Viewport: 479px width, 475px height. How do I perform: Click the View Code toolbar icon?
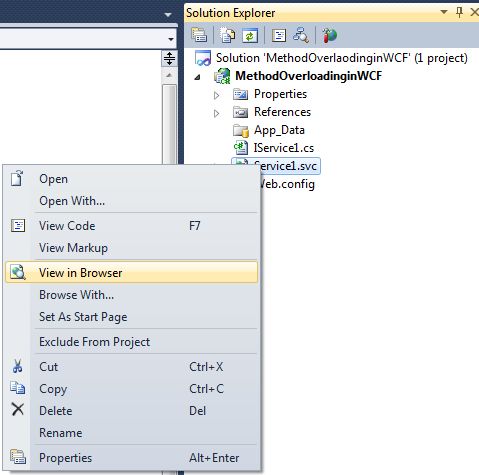(x=279, y=35)
